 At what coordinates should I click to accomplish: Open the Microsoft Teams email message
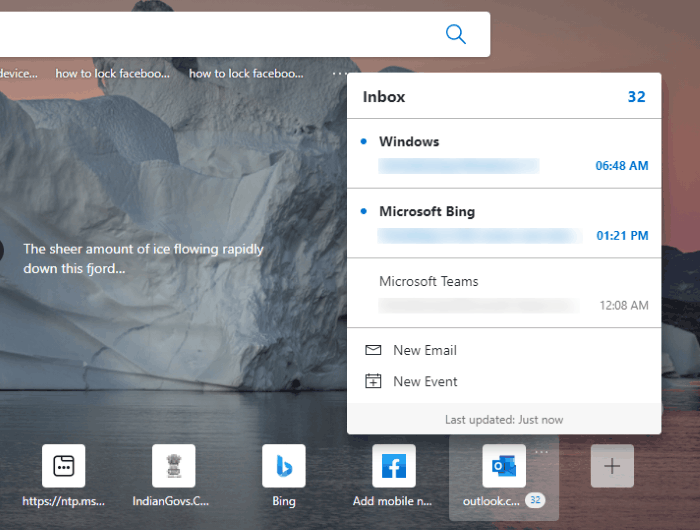pos(504,293)
